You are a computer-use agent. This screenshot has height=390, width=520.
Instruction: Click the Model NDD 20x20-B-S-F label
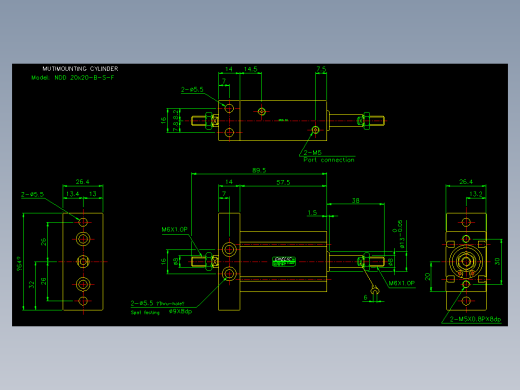(73, 78)
